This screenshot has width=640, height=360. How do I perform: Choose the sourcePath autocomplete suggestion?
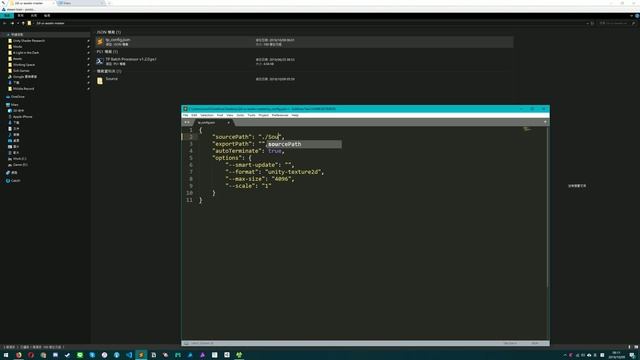(304, 144)
